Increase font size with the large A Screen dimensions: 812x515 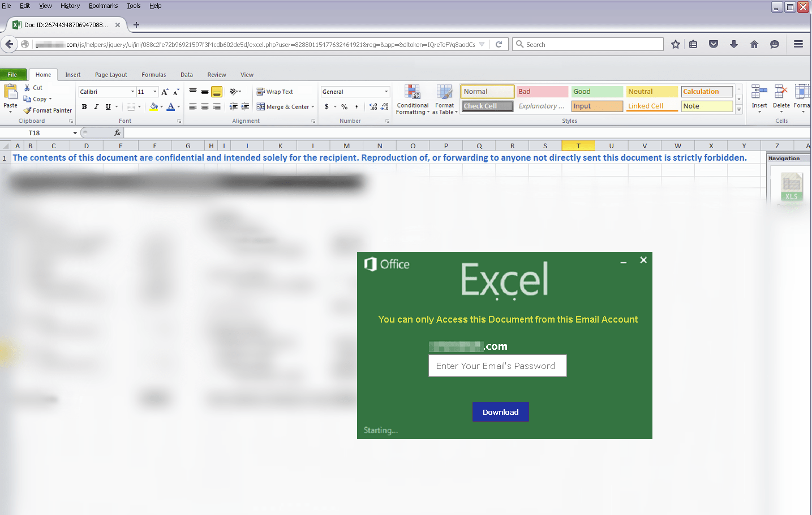coord(165,92)
